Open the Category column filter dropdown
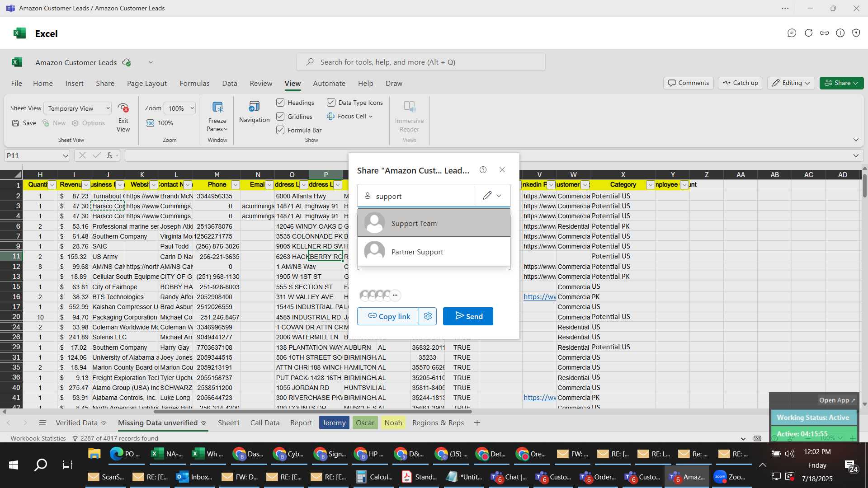868x488 pixels. pyautogui.click(x=650, y=185)
